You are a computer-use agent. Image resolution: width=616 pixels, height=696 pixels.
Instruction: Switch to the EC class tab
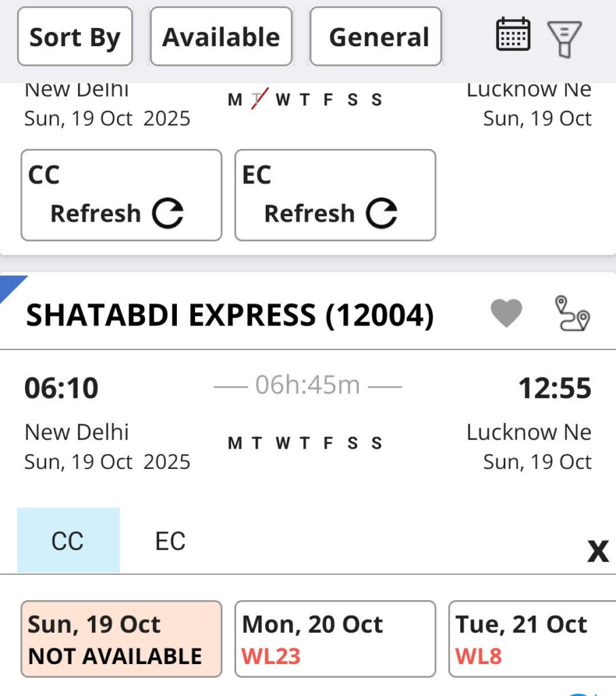click(x=170, y=541)
